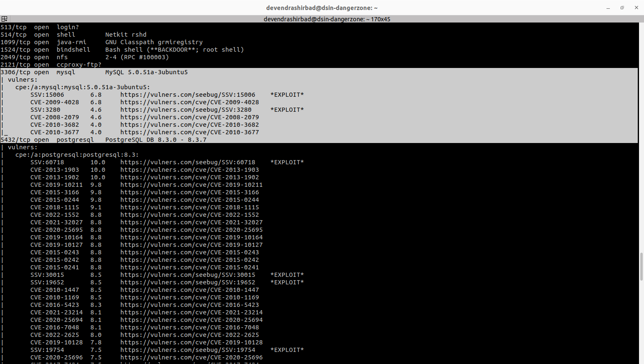Open the CVE-2022-2625 vulners URL

pos(190,335)
